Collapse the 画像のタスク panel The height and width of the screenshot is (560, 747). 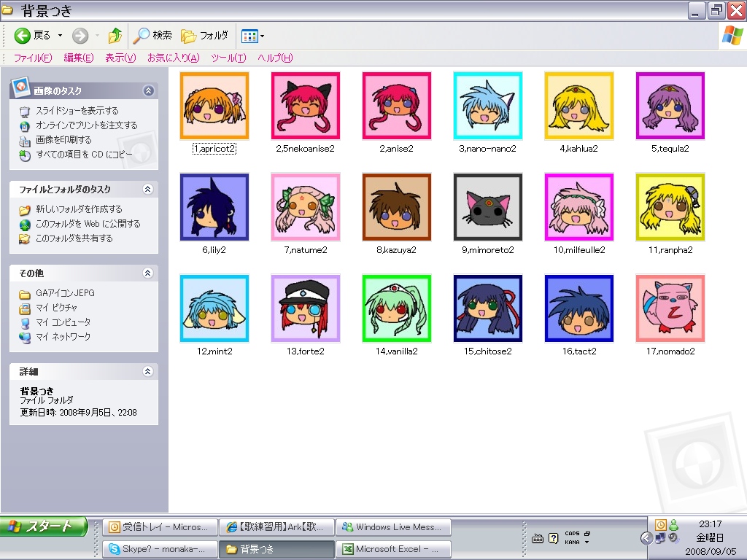click(x=149, y=90)
